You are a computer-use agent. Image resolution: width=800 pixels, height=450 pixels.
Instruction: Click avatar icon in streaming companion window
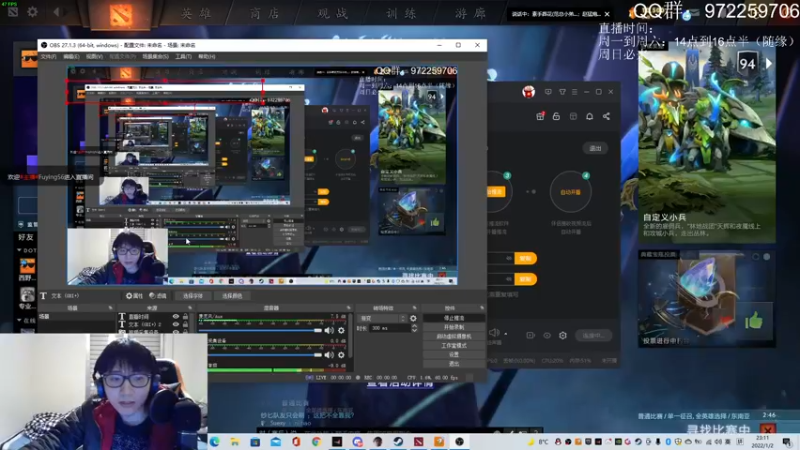pos(529,92)
